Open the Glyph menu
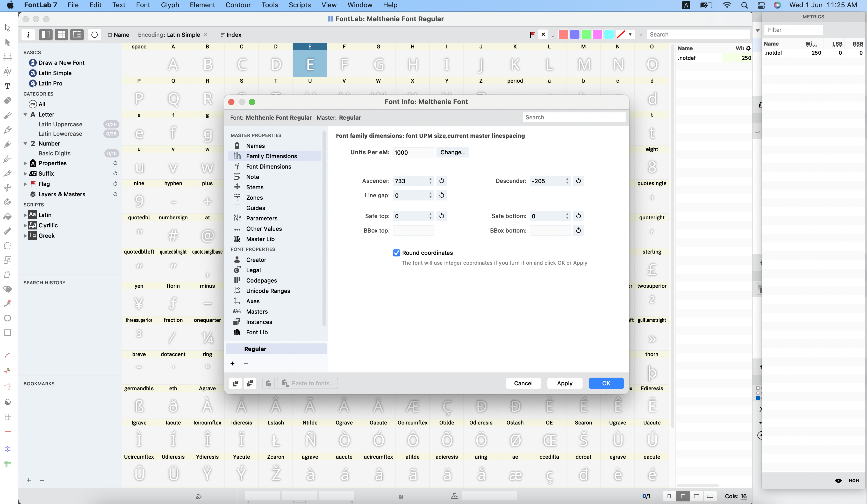The height and width of the screenshot is (504, 867). [170, 5]
